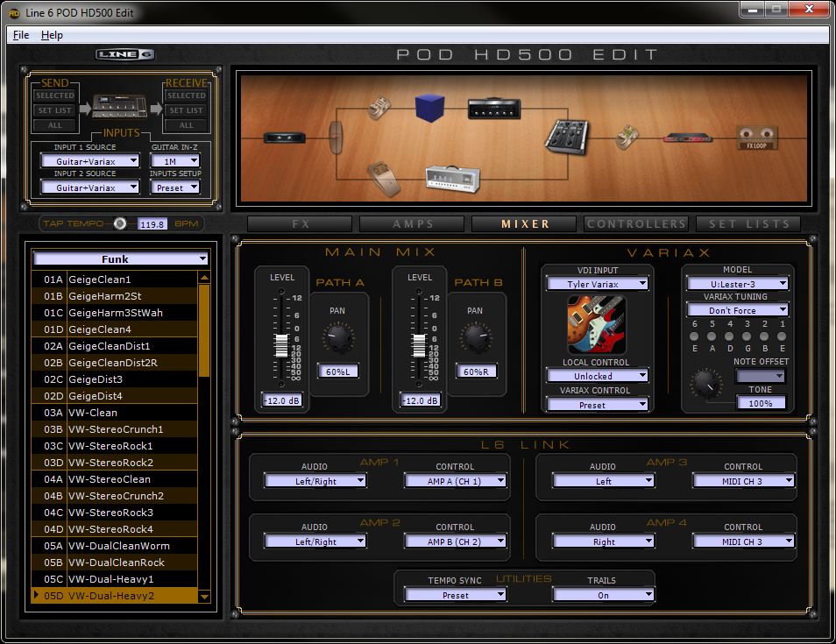
Task: Click the preset list scrollbar
Action: [x=203, y=330]
